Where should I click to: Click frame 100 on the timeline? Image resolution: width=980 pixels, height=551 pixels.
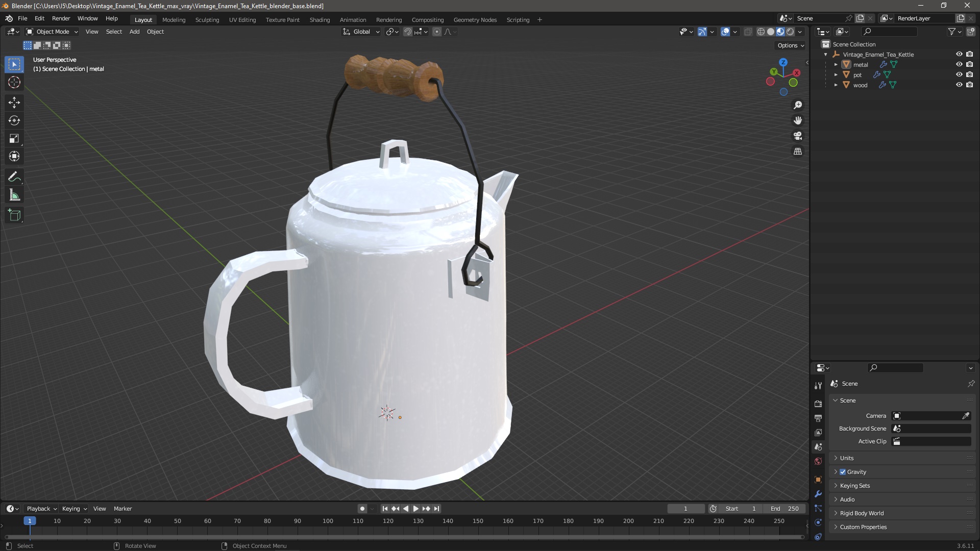coord(328,521)
